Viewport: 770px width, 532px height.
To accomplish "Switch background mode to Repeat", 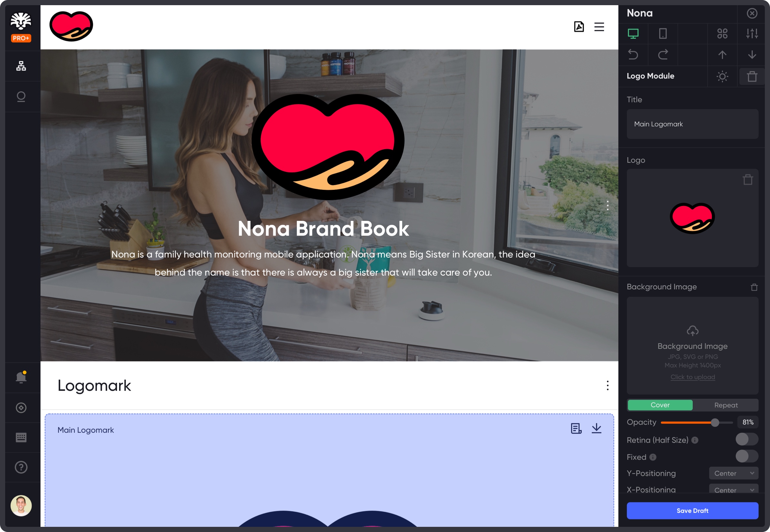I will pyautogui.click(x=726, y=405).
